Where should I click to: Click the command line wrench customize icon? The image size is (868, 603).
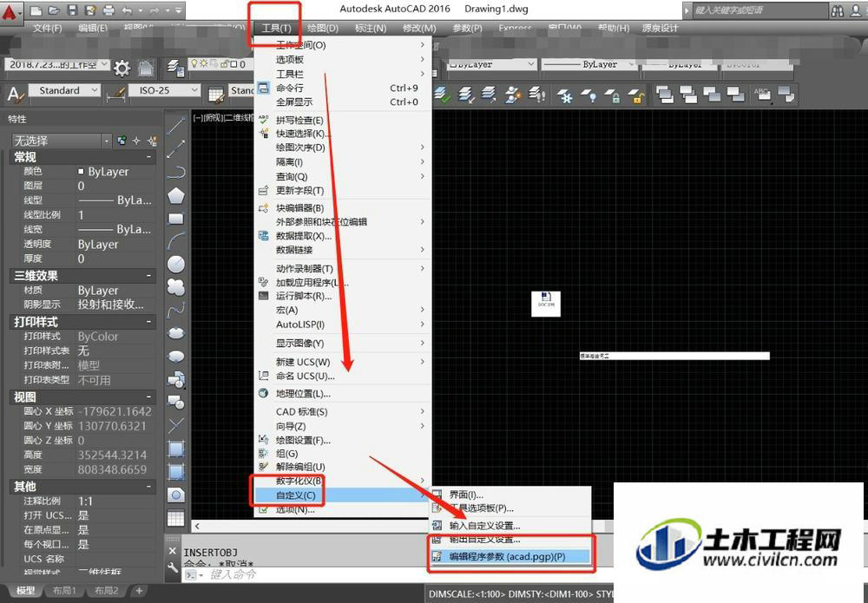(173, 567)
